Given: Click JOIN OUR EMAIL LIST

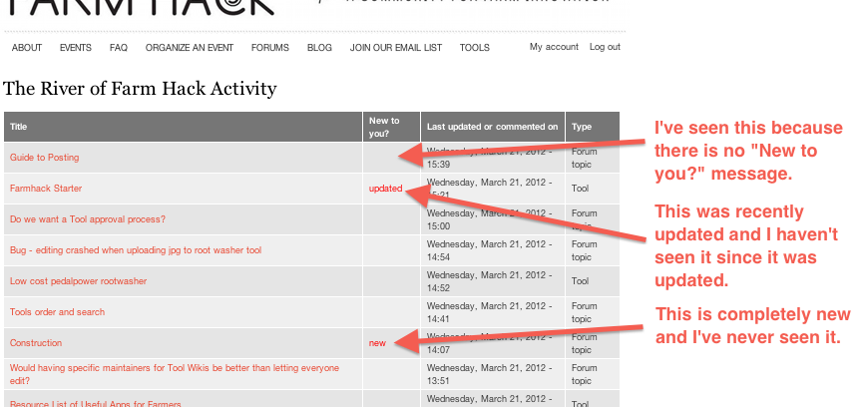Looking at the screenshot, I should pos(396,48).
